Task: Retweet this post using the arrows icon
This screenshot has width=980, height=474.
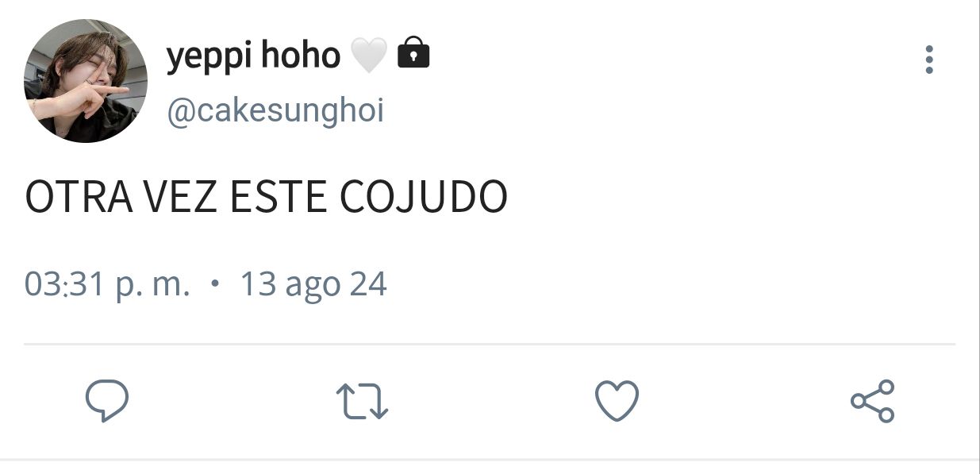Action: pyautogui.click(x=362, y=401)
